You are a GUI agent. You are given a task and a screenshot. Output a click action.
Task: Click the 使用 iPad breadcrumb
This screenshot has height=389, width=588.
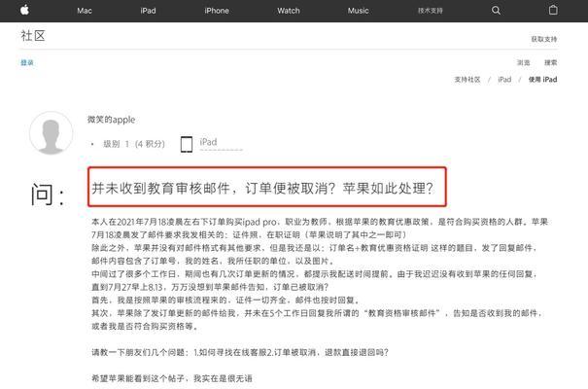point(542,80)
